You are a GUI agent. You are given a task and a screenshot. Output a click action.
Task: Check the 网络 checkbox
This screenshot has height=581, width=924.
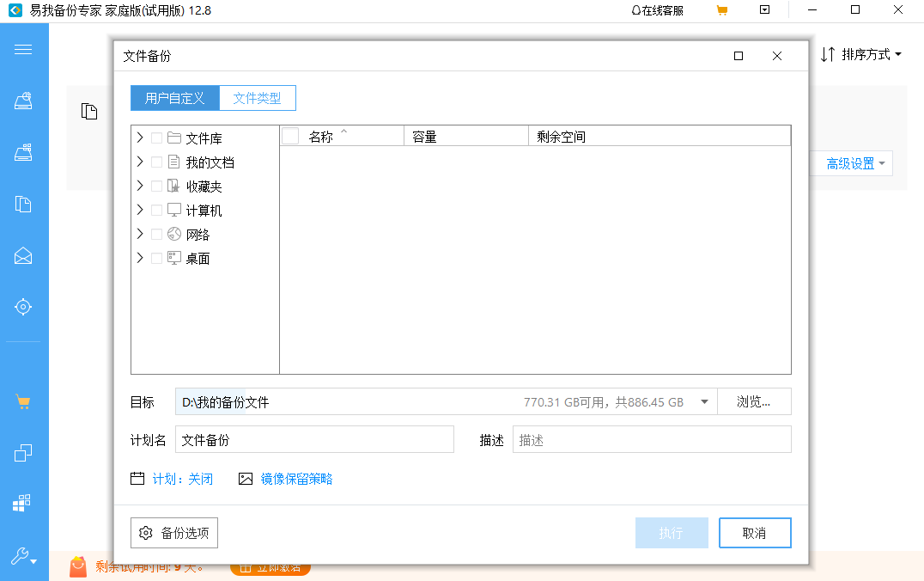pyautogui.click(x=157, y=234)
